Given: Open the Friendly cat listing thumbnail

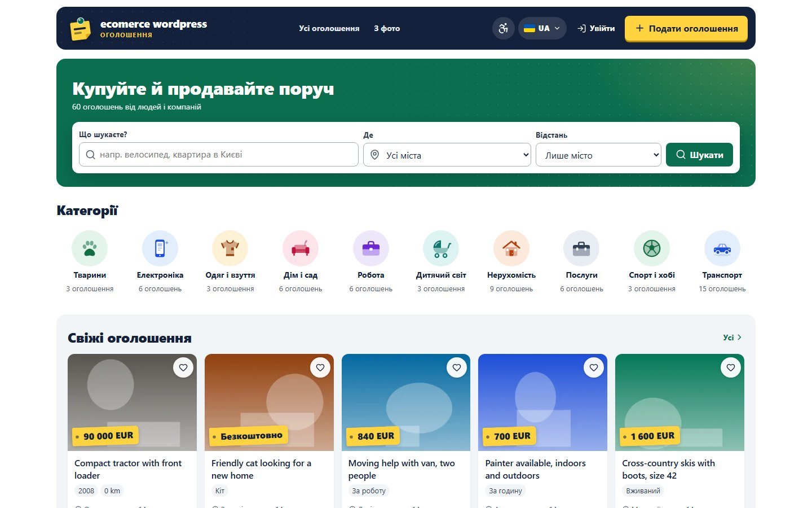Looking at the screenshot, I should pyautogui.click(x=269, y=402).
